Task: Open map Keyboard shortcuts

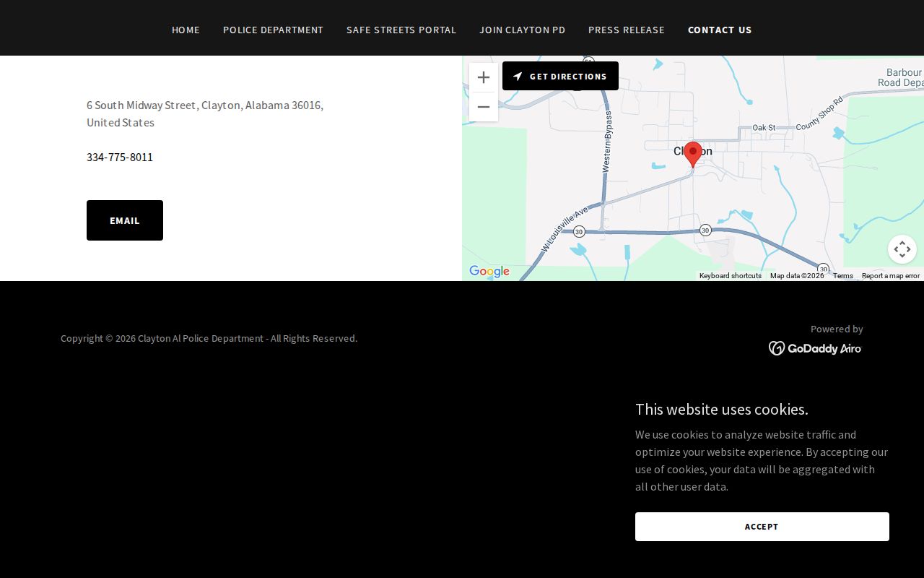Action: pos(731,276)
